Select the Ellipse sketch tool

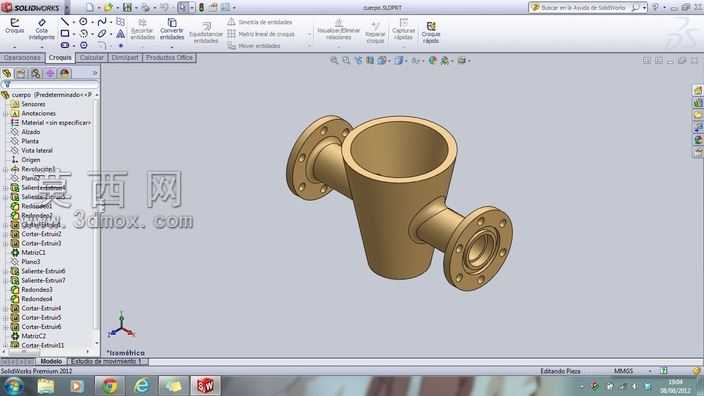coord(102,33)
